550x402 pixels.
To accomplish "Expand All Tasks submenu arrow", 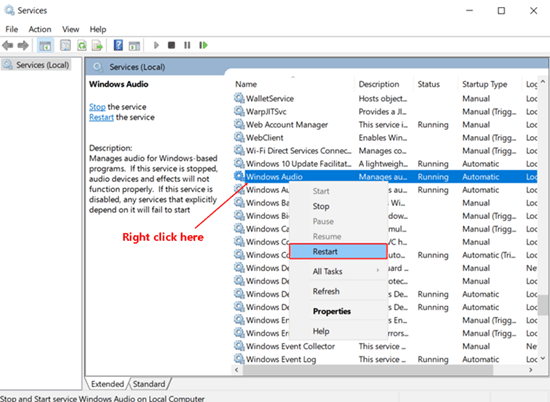I will 378,270.
